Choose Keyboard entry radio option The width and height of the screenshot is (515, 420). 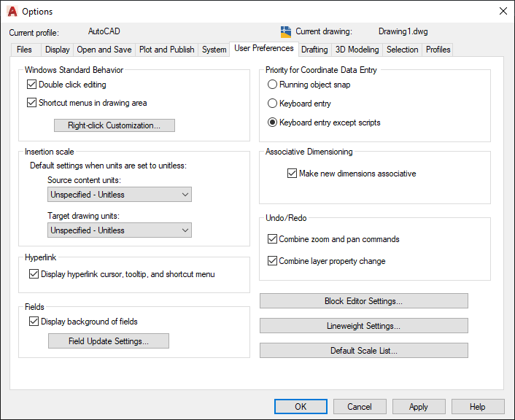pos(273,104)
